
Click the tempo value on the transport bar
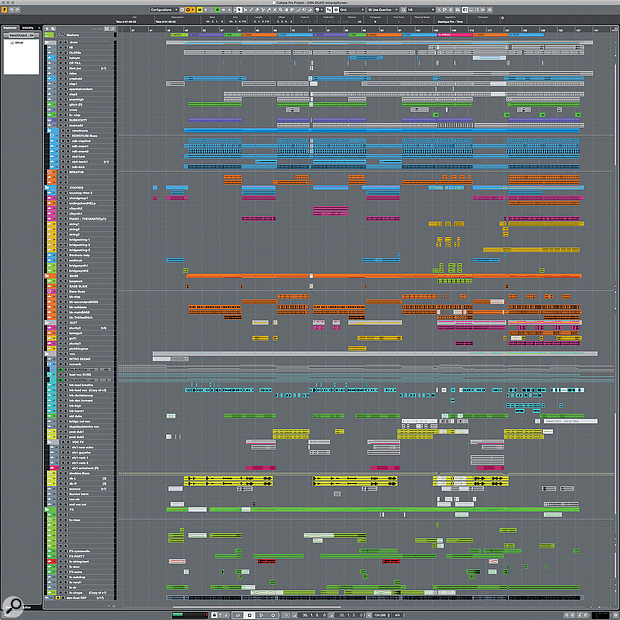(380, 615)
